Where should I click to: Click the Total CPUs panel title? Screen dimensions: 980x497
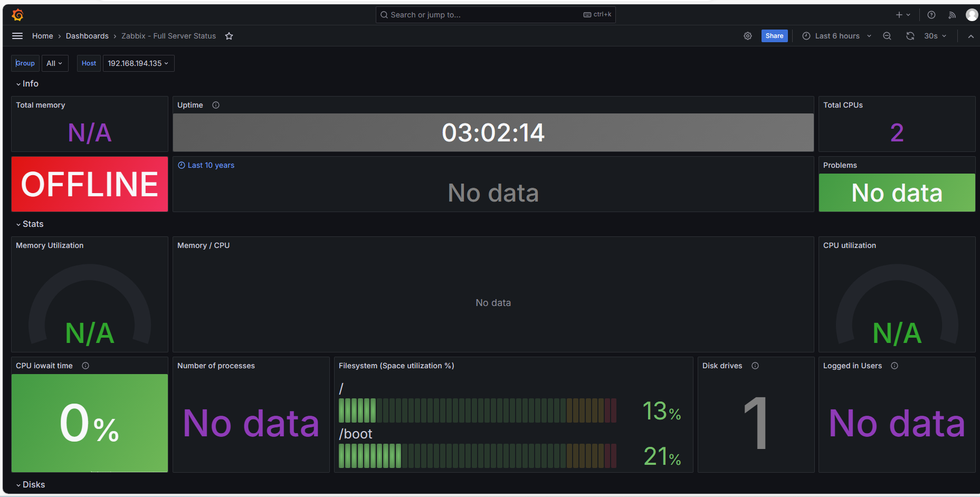pyautogui.click(x=843, y=105)
